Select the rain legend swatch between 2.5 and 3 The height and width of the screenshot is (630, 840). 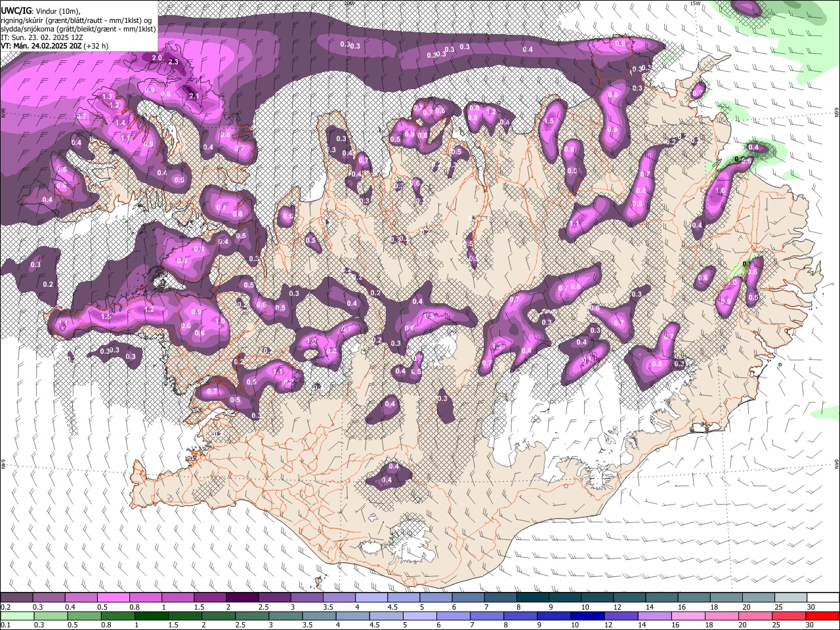click(x=252, y=616)
